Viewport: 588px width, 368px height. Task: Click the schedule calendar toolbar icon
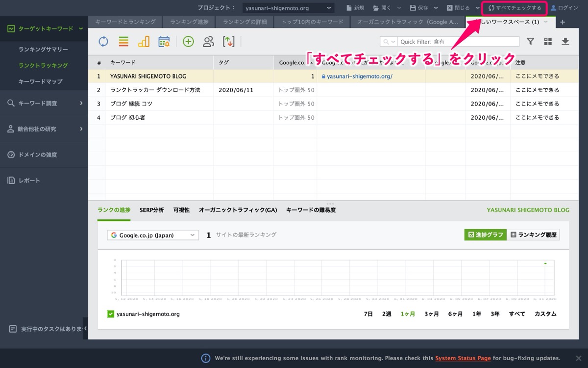pyautogui.click(x=164, y=42)
